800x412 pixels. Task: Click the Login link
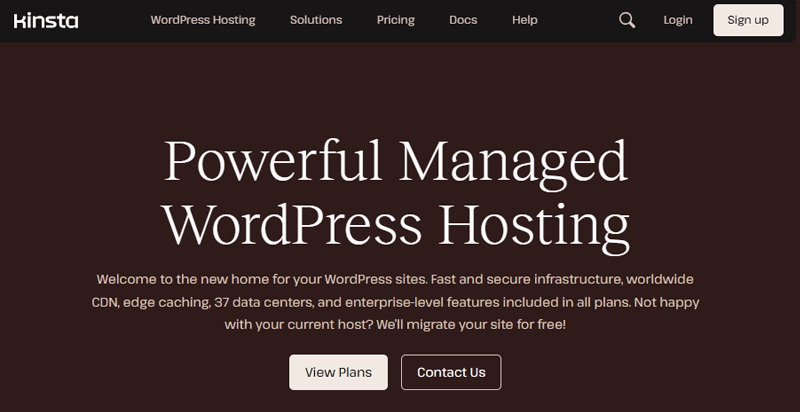(x=678, y=20)
